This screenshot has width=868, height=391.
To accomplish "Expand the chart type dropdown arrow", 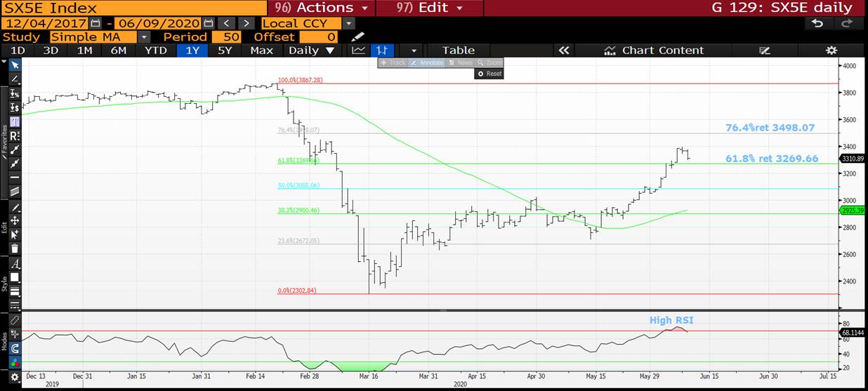I will click(413, 51).
